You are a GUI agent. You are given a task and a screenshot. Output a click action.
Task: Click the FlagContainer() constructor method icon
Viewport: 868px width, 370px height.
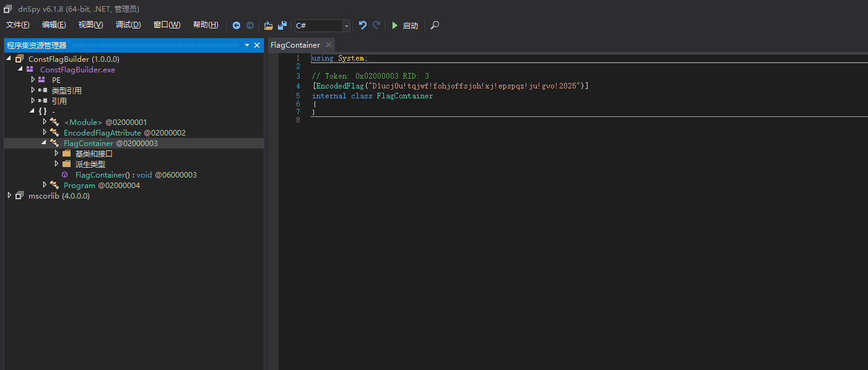coord(65,175)
